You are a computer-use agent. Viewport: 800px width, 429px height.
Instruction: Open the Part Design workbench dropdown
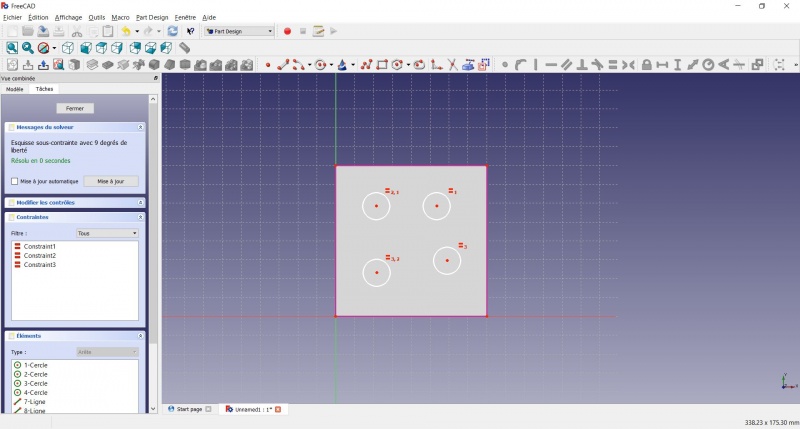tap(239, 31)
